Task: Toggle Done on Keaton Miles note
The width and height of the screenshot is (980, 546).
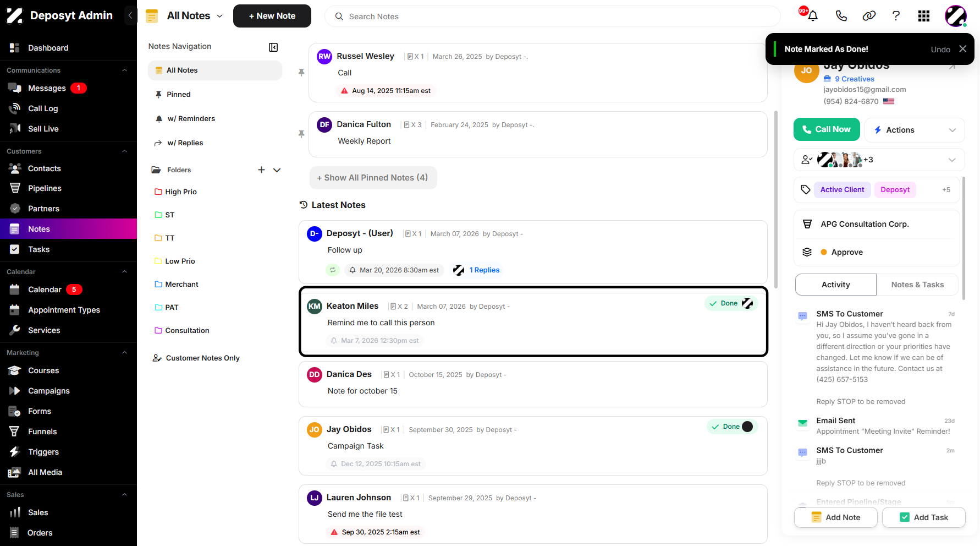Action: (x=731, y=303)
